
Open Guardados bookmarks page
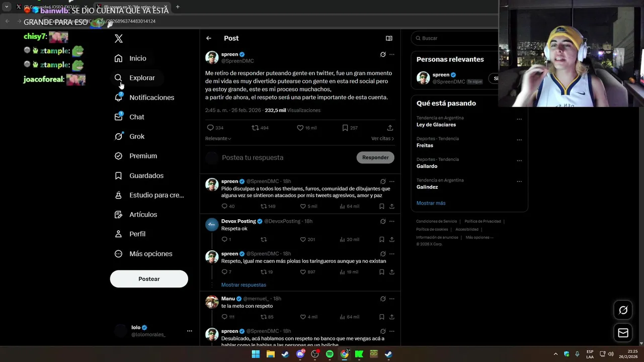[x=139, y=175]
